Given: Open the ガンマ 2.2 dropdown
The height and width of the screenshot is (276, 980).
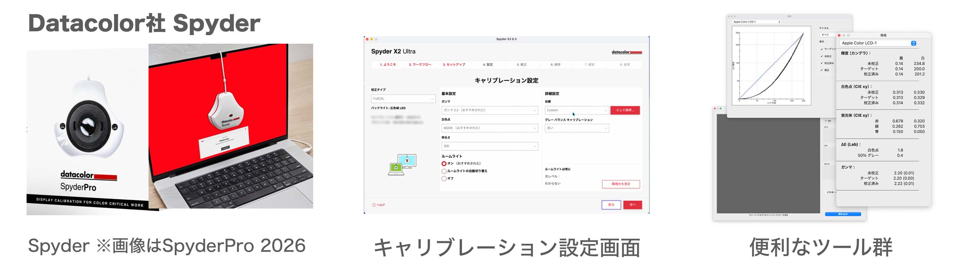Looking at the screenshot, I should click(490, 110).
